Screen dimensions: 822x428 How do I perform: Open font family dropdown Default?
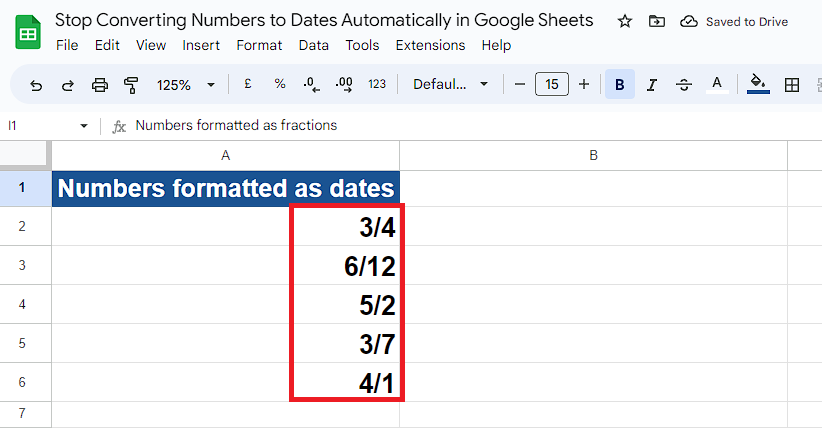tap(450, 84)
